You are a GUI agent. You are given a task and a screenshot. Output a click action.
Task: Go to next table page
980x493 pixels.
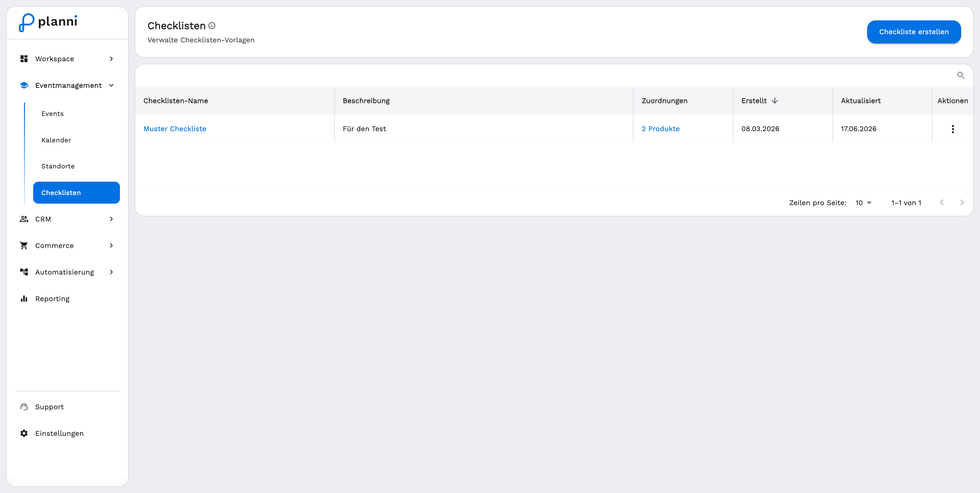pos(962,202)
